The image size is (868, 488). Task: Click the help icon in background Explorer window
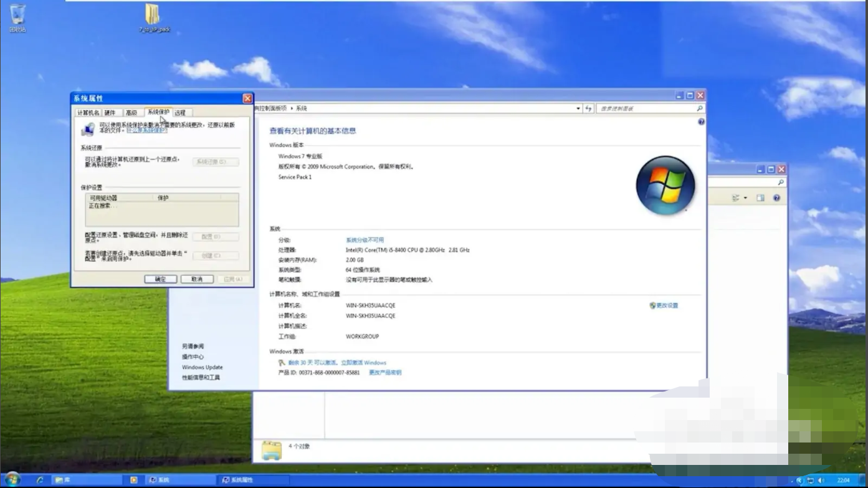click(776, 198)
